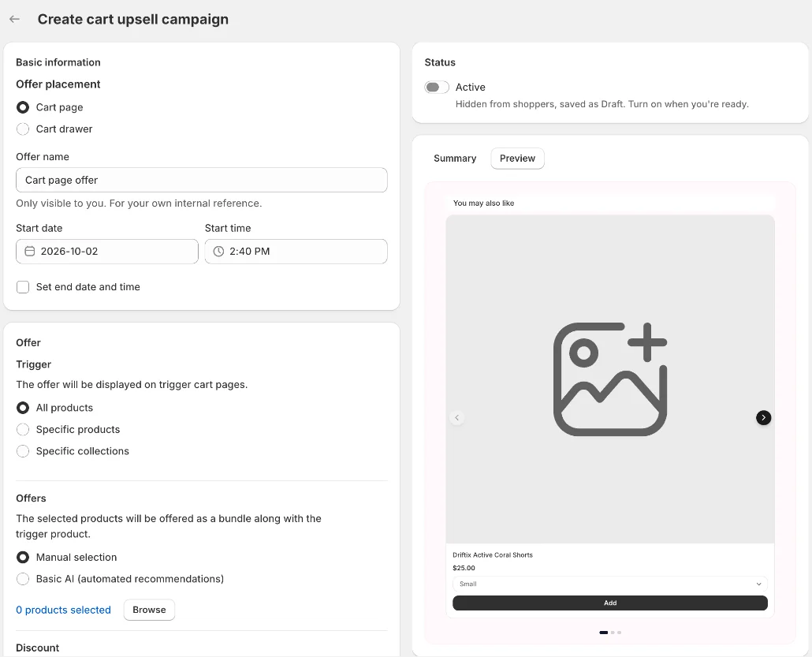Show the next product in the preview carousel
The image size is (812, 657).
763,417
